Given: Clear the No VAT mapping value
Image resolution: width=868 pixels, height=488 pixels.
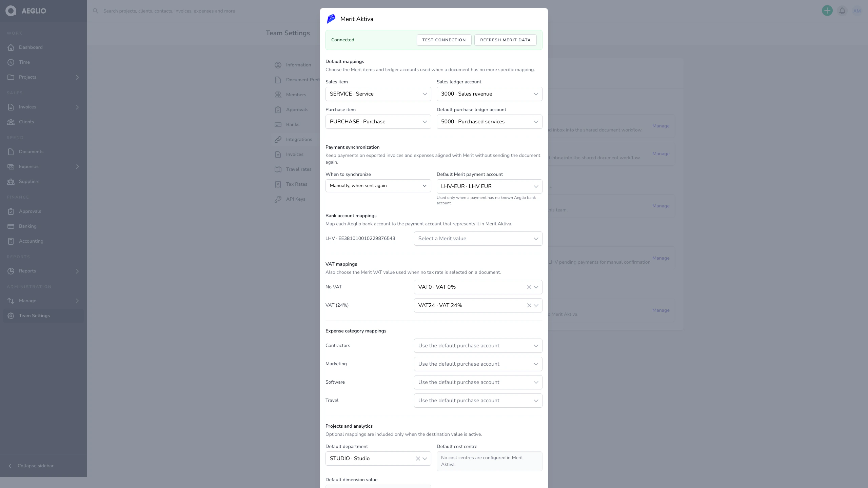Looking at the screenshot, I should pyautogui.click(x=529, y=287).
